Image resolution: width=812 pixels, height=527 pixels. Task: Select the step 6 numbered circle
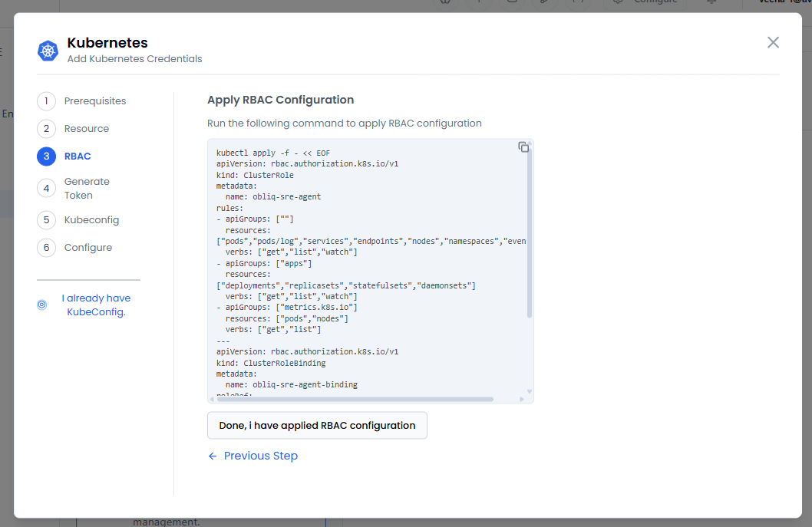pyautogui.click(x=46, y=248)
